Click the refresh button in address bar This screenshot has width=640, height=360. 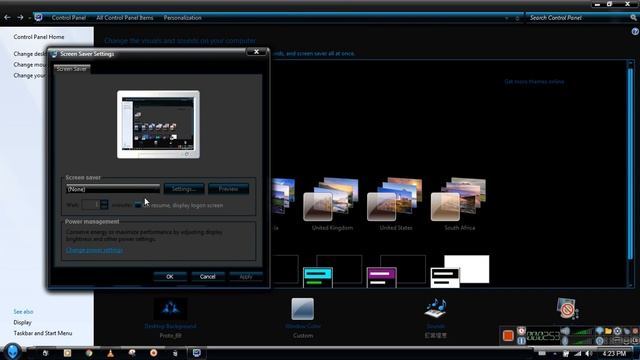click(517, 18)
